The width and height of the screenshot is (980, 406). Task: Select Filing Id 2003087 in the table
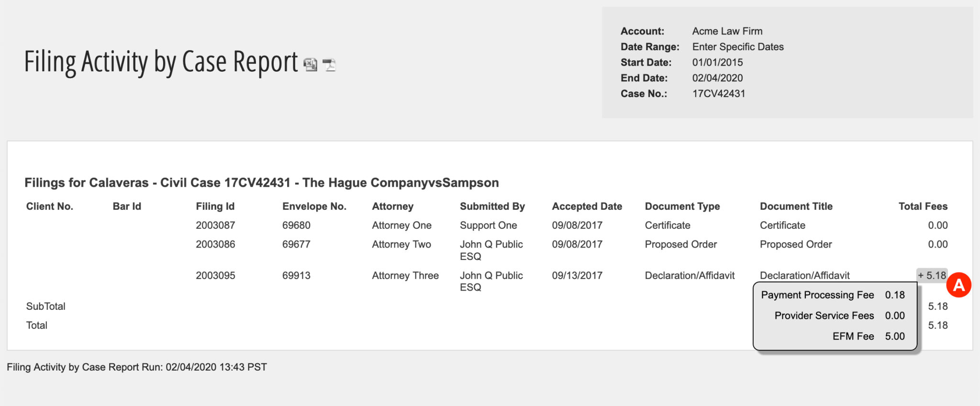(215, 225)
